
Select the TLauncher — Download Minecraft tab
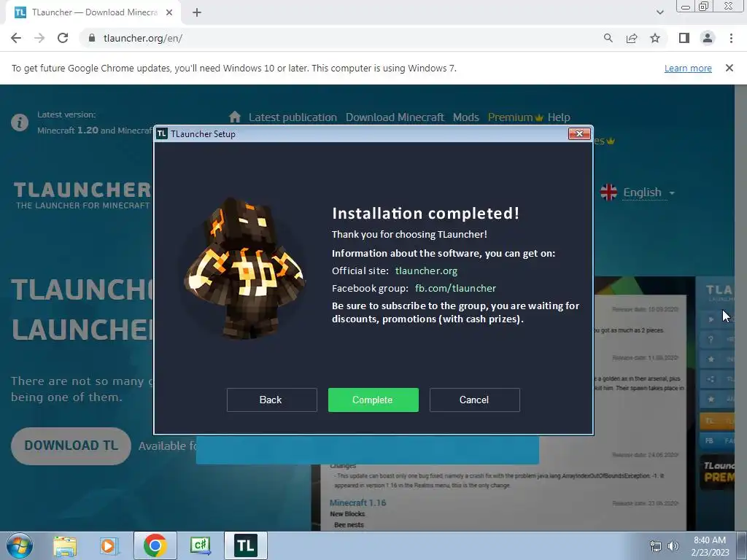click(x=93, y=12)
